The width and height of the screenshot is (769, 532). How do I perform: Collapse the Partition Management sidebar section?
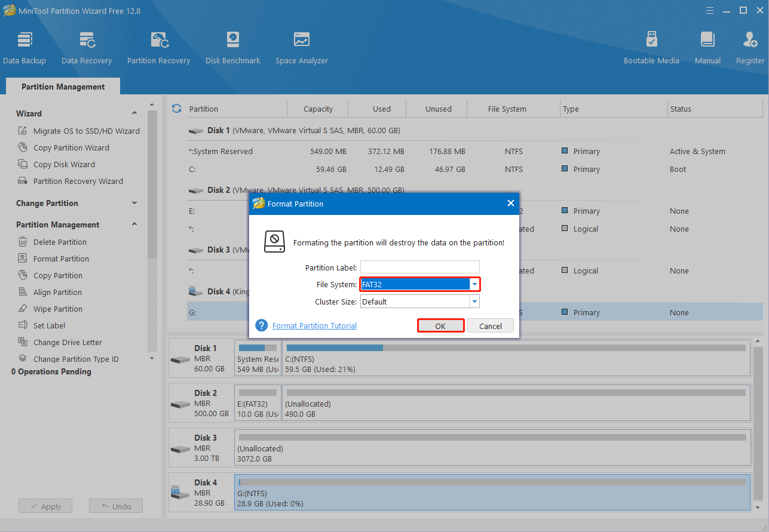(x=134, y=225)
